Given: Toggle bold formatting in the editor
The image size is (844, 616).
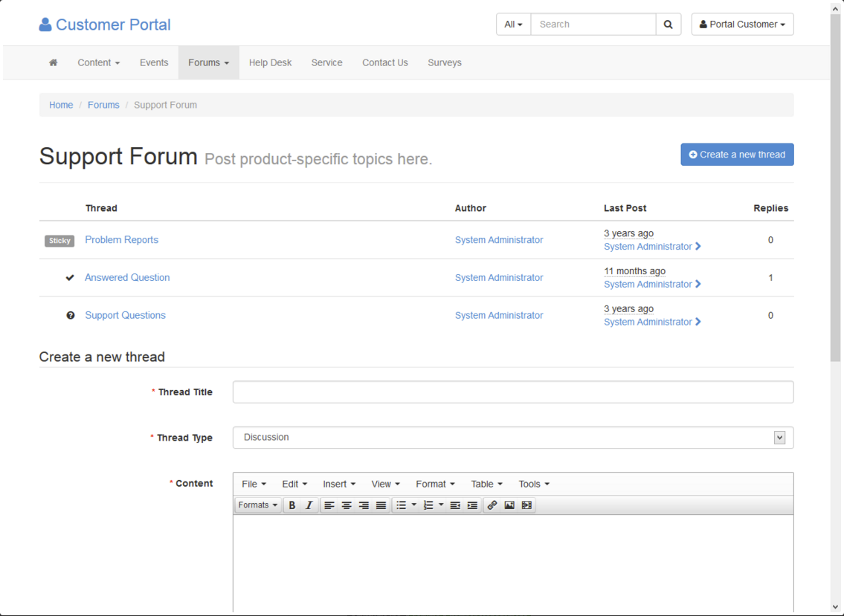Looking at the screenshot, I should 292,505.
